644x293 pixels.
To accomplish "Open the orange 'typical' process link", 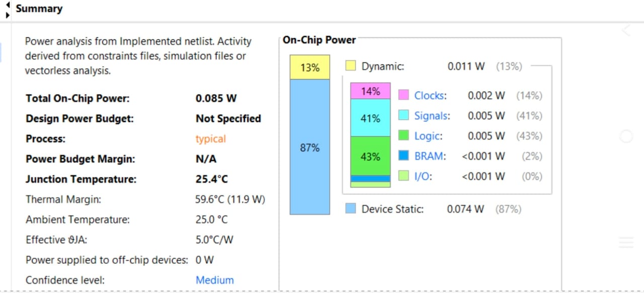I will [210, 139].
